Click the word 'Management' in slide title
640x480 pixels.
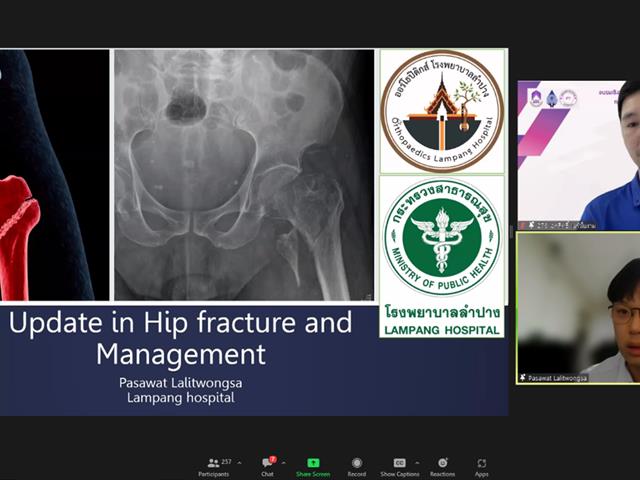coord(181,354)
